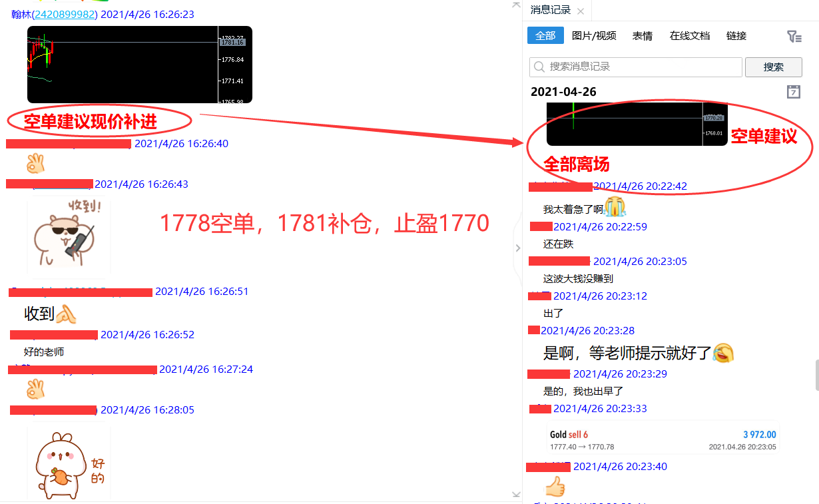Click the OK hand emoji at 16:27:24
Viewport: 819px width, 504px height.
35,389
